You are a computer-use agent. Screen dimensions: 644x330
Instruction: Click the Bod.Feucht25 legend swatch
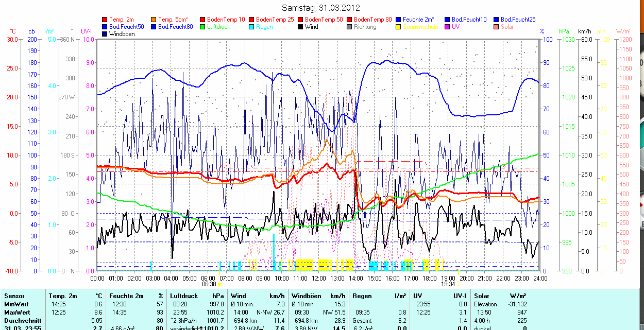[496, 20]
